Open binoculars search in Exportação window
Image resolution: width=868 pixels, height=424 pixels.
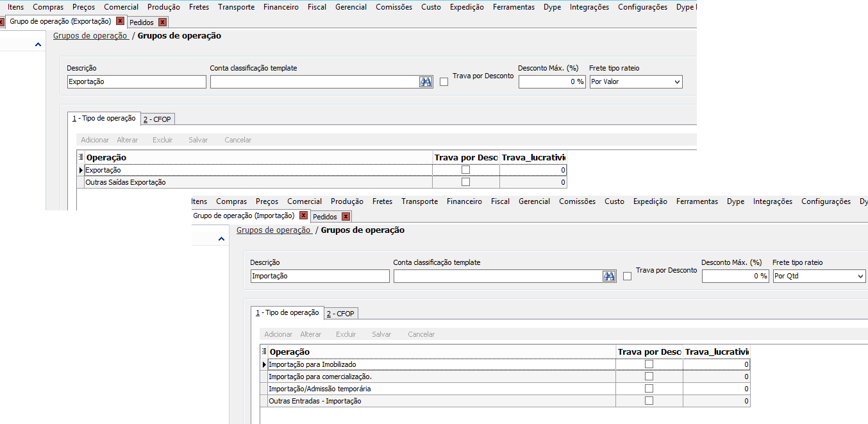426,81
